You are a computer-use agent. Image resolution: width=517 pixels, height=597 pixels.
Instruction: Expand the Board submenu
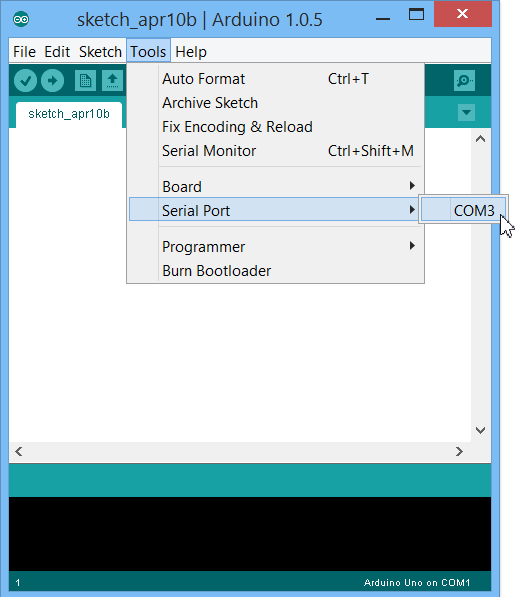click(276, 187)
